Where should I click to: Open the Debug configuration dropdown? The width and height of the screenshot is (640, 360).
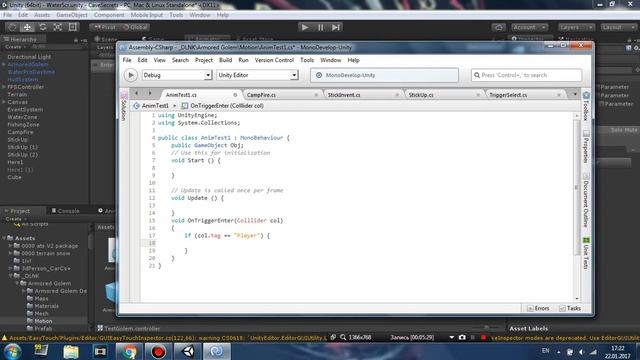click(x=177, y=75)
